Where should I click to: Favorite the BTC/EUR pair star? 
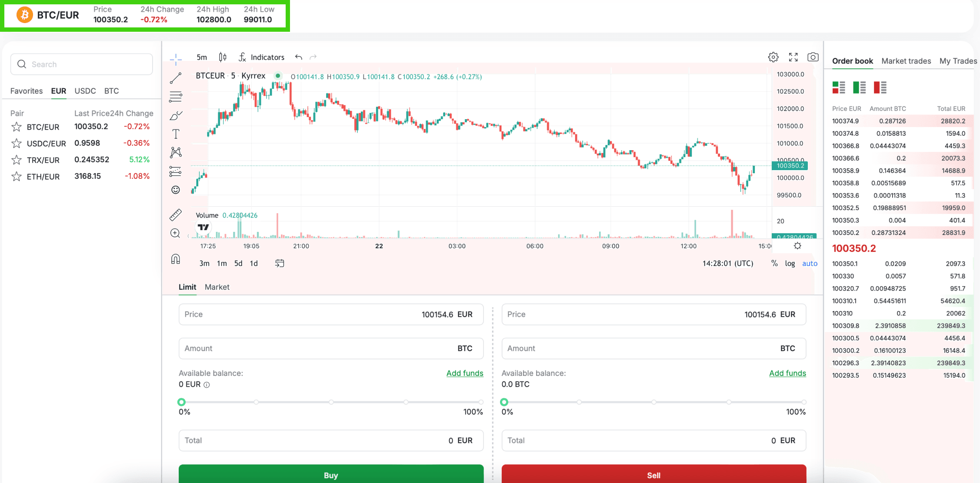click(x=17, y=127)
